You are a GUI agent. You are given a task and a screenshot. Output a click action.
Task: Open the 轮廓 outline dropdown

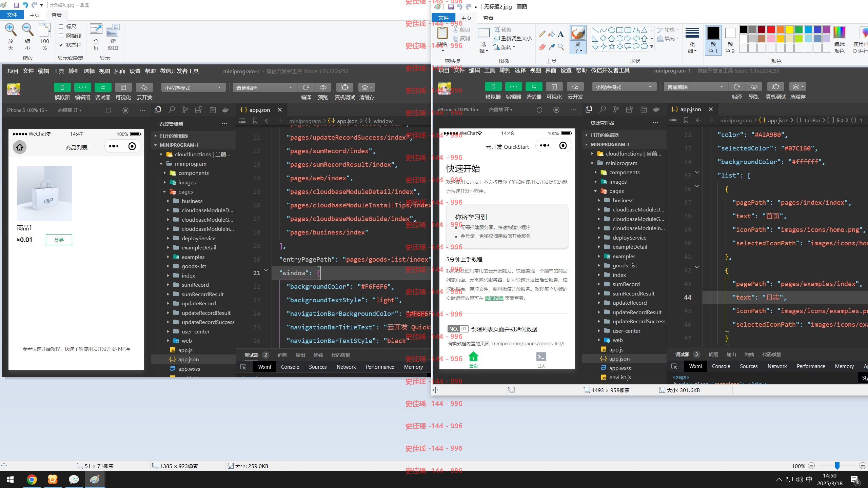point(668,29)
